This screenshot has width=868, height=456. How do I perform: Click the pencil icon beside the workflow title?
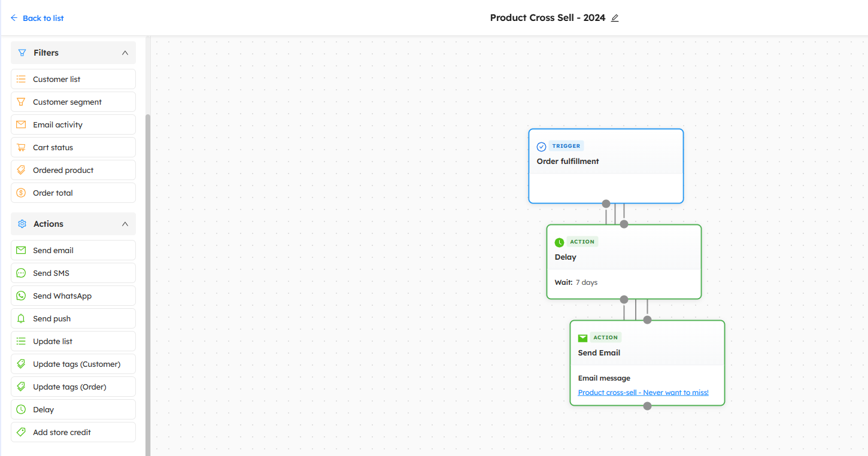(615, 18)
